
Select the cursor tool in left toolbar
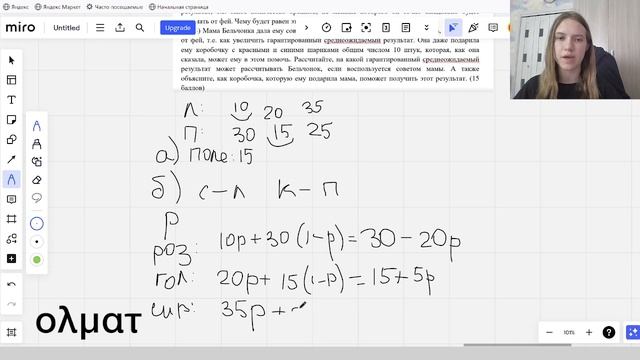(11, 60)
